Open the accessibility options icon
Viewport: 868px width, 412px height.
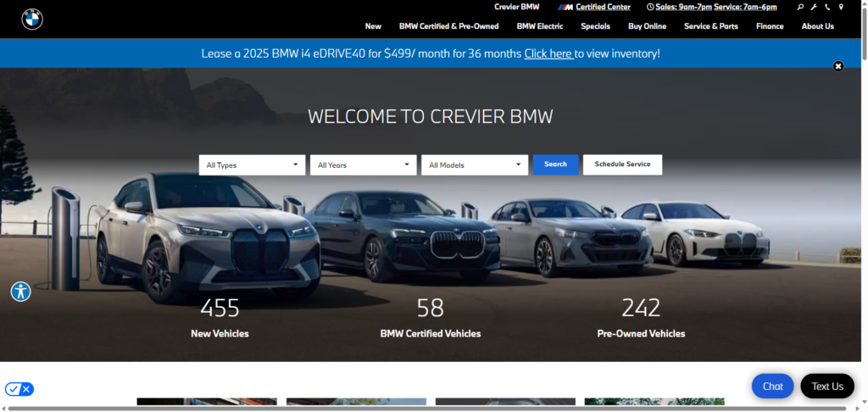[20, 292]
